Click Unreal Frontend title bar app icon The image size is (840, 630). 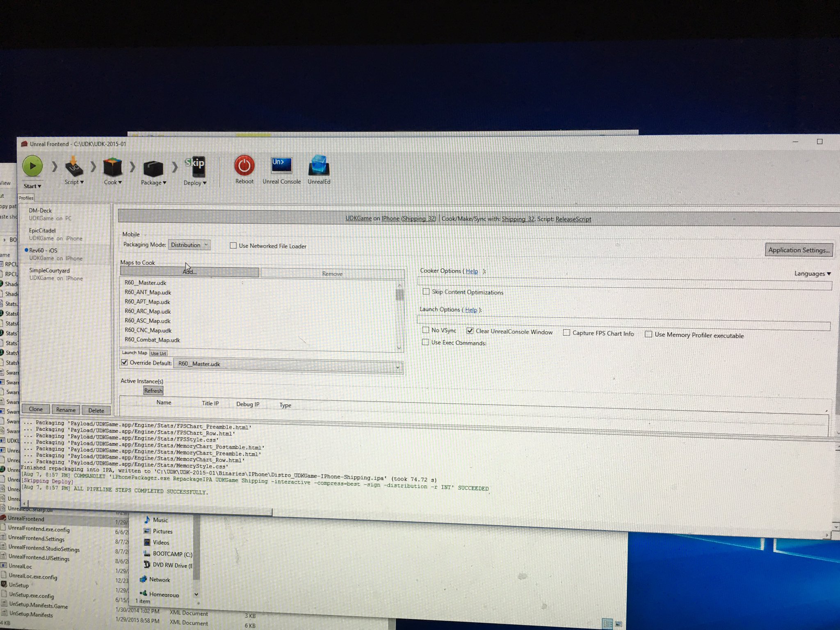24,144
